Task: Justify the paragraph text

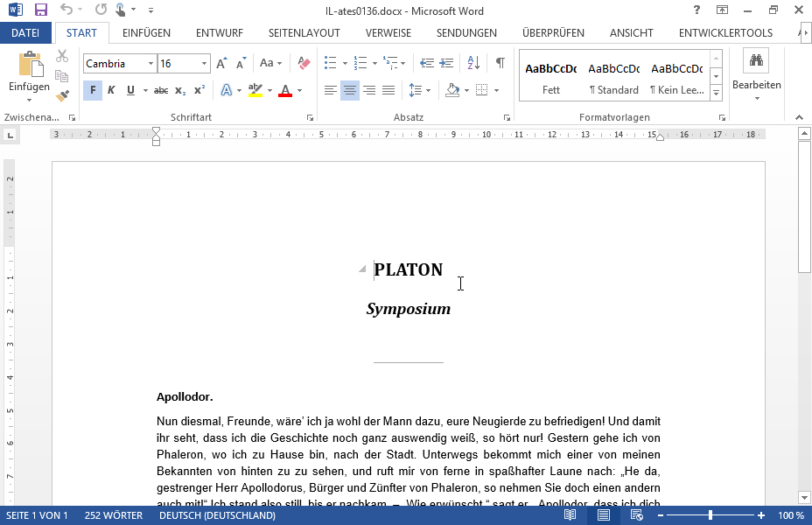Action: pos(388,91)
